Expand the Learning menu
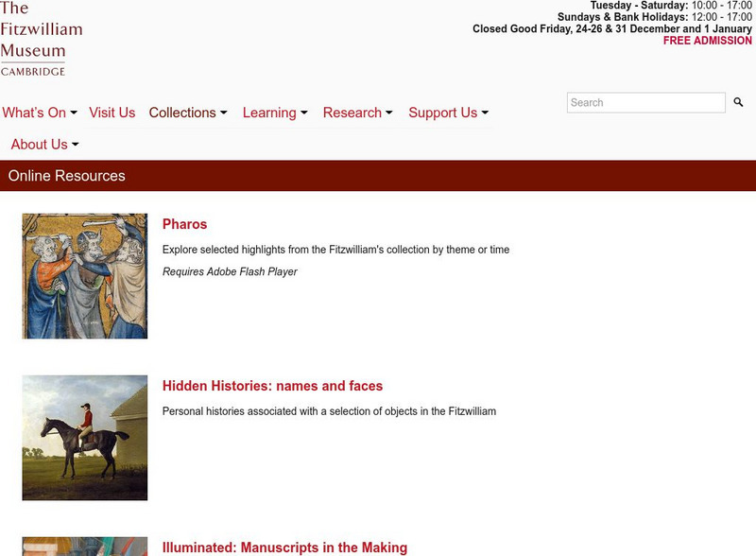The width and height of the screenshot is (756, 556). [275, 113]
